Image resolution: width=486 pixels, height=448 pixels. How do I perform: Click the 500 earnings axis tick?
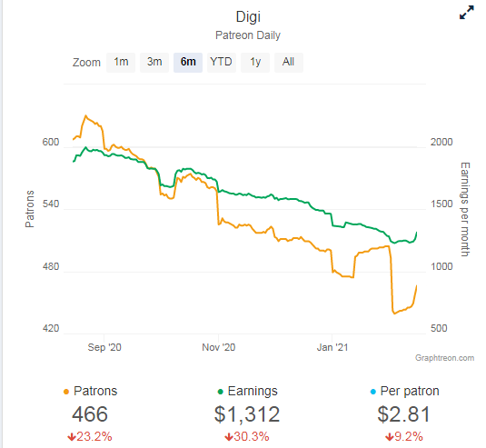[439, 328]
